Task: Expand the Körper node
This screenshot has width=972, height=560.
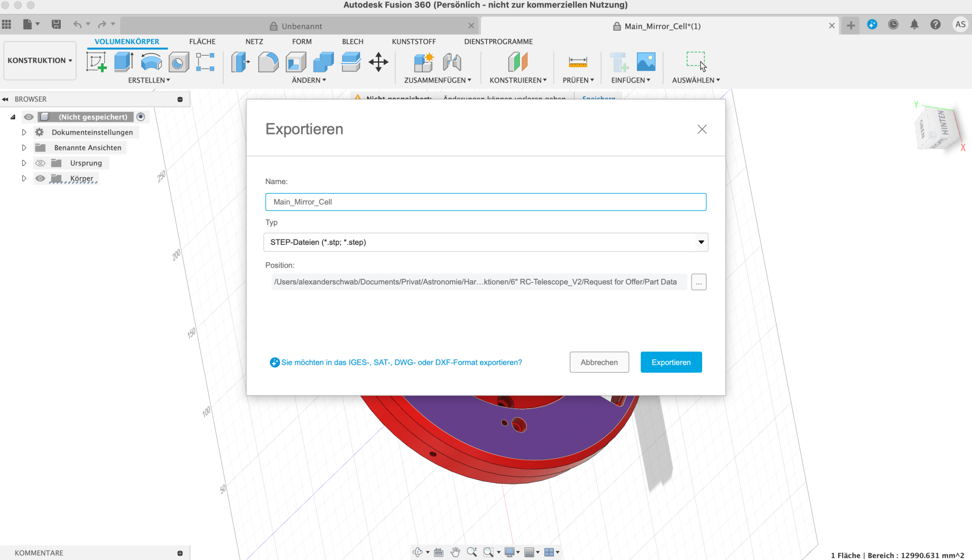Action: click(24, 179)
